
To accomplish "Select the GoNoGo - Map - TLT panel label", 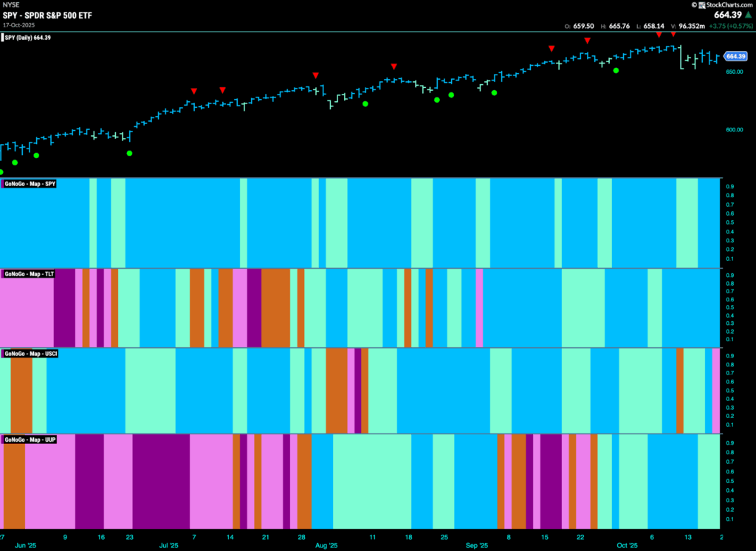I will [29, 274].
